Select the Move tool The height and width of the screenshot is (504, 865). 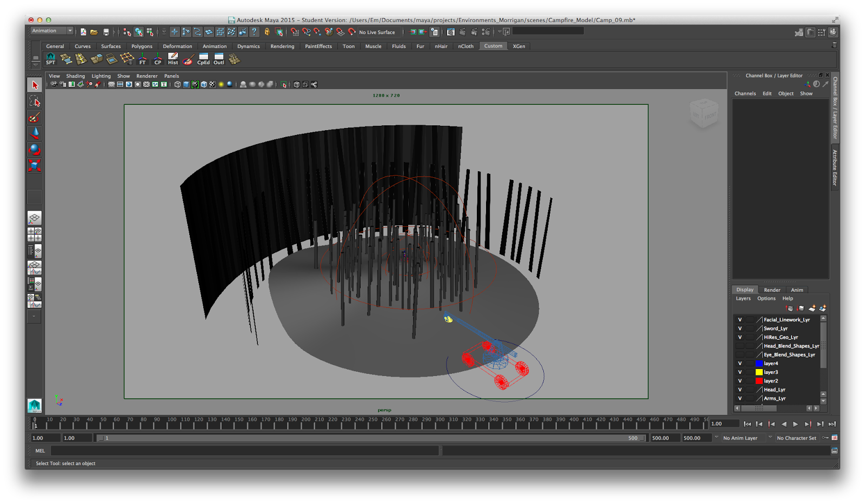click(x=35, y=133)
